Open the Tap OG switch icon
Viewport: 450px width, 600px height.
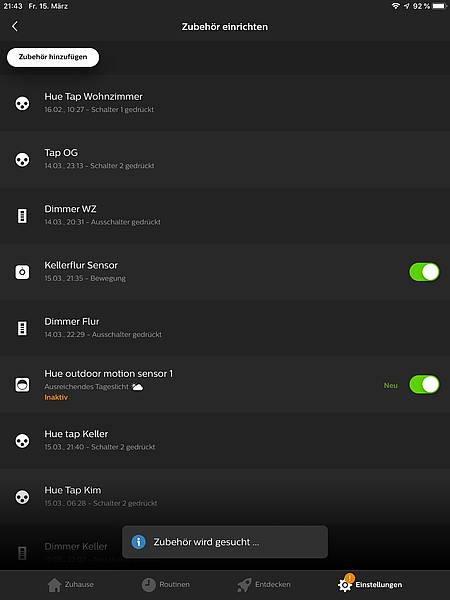point(22,160)
